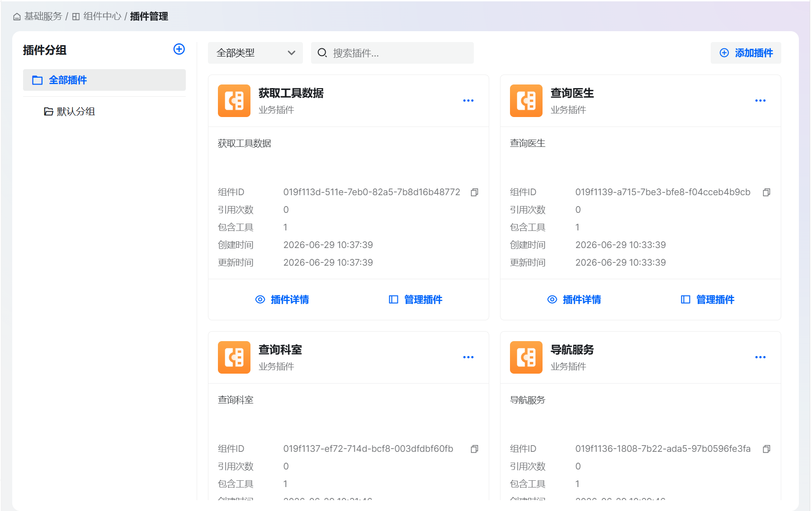Viewport: 812px width, 511px height.
Task: Select the 全部插件 group
Action: pos(104,80)
